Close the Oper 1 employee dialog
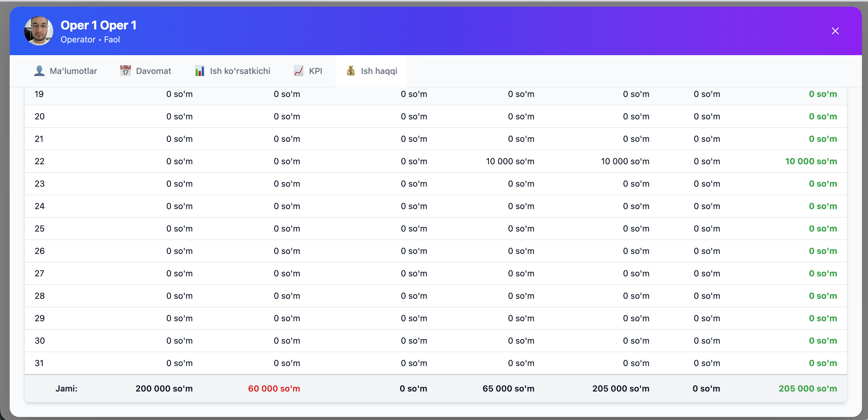The image size is (868, 420). pos(835,31)
